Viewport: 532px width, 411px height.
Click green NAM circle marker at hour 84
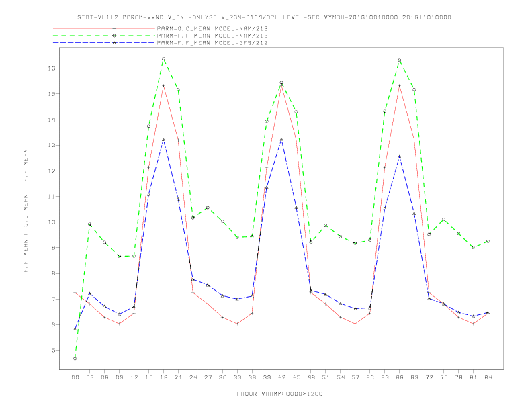coord(488,242)
